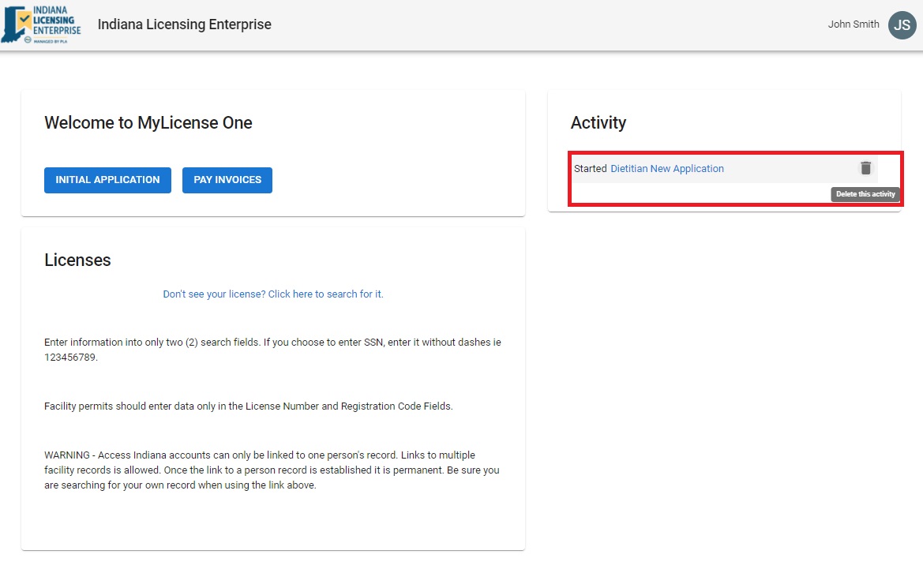
Task: Click the INITIAL APPLICATION button
Action: click(107, 180)
